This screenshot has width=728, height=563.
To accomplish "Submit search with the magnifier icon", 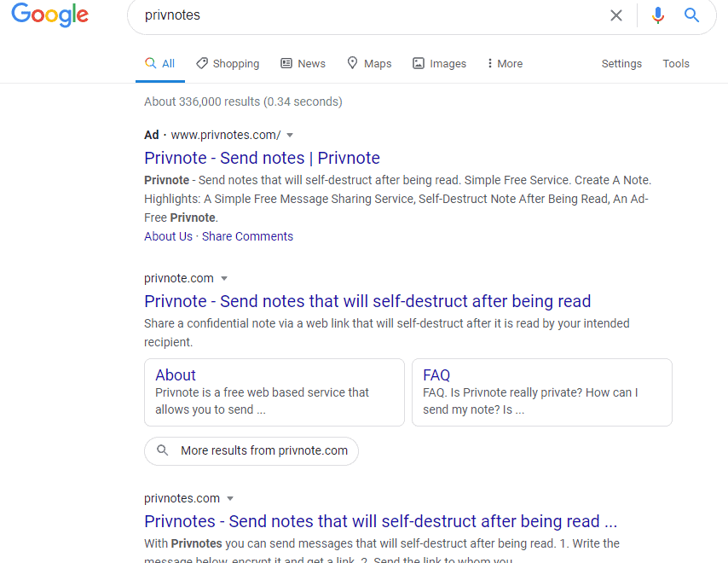I will [x=691, y=15].
